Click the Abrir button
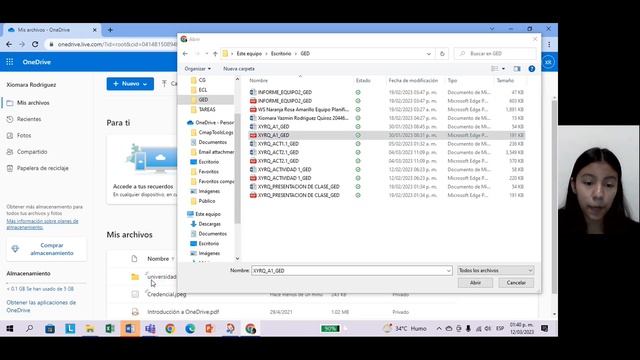This screenshot has height=360, width=640. click(475, 283)
